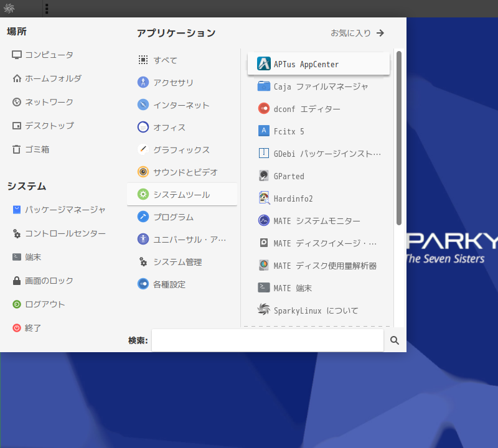Select すべて category
498x448 pixels.
click(x=182, y=60)
